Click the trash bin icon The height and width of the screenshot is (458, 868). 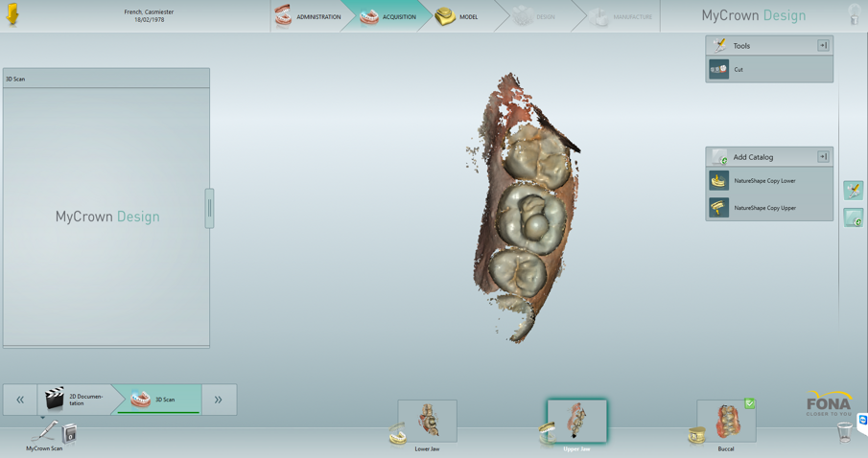coord(844,433)
